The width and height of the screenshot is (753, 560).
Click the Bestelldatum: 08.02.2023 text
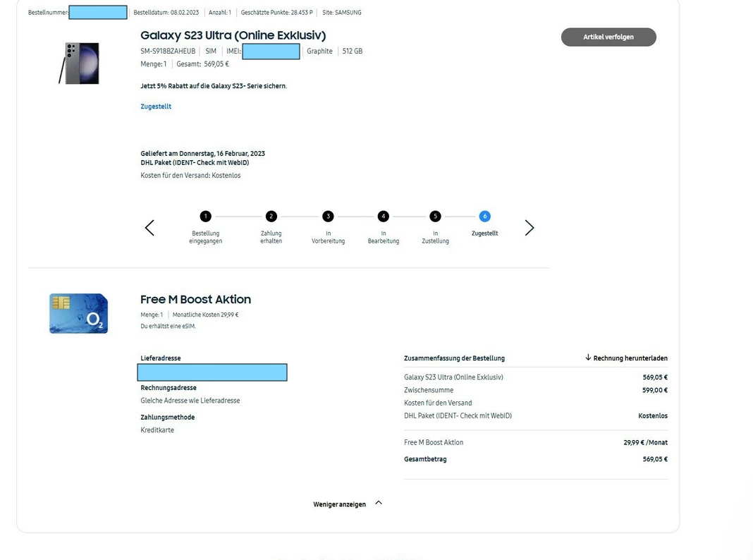point(166,13)
